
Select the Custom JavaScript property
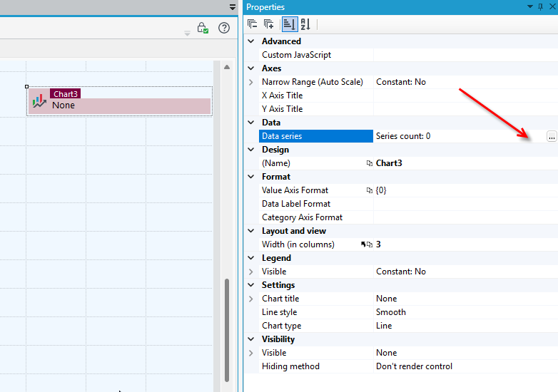tap(296, 55)
